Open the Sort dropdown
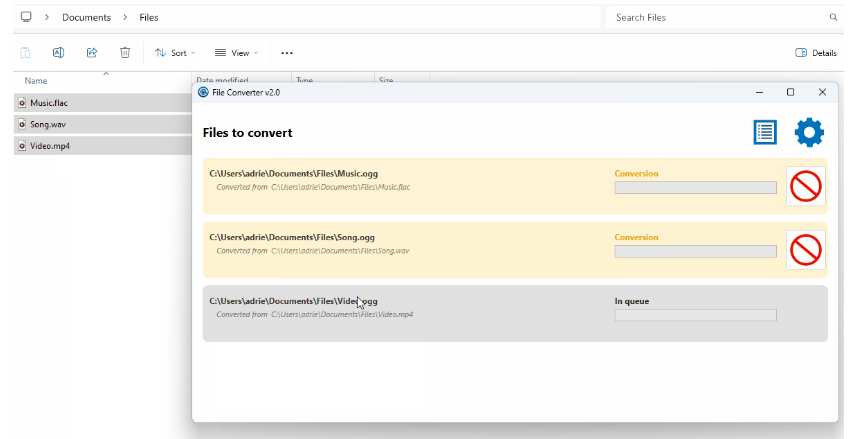Viewport: 868px width, 439px height. coord(174,53)
